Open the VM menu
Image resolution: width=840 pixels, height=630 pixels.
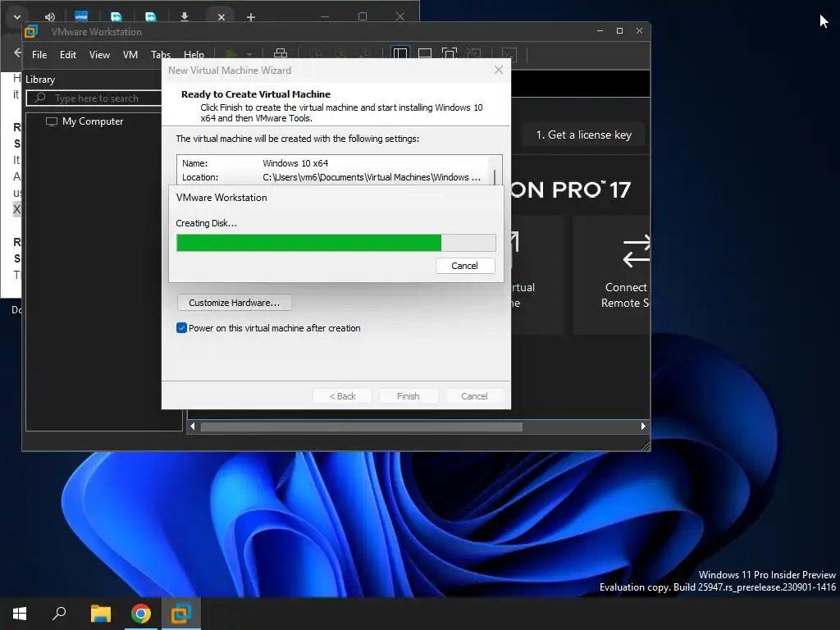pos(130,55)
